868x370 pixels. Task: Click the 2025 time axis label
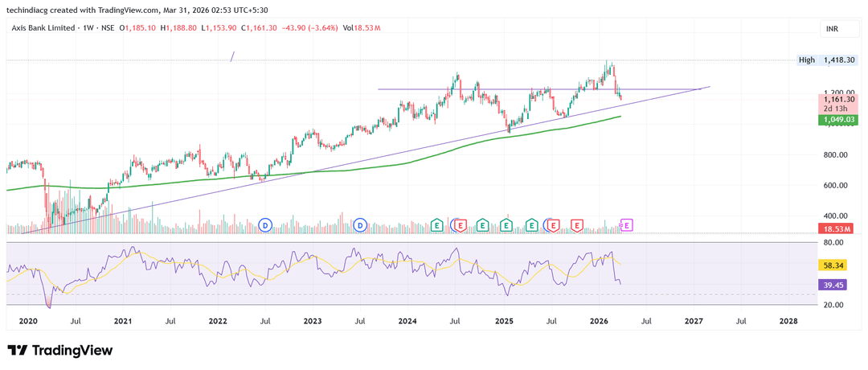click(504, 321)
